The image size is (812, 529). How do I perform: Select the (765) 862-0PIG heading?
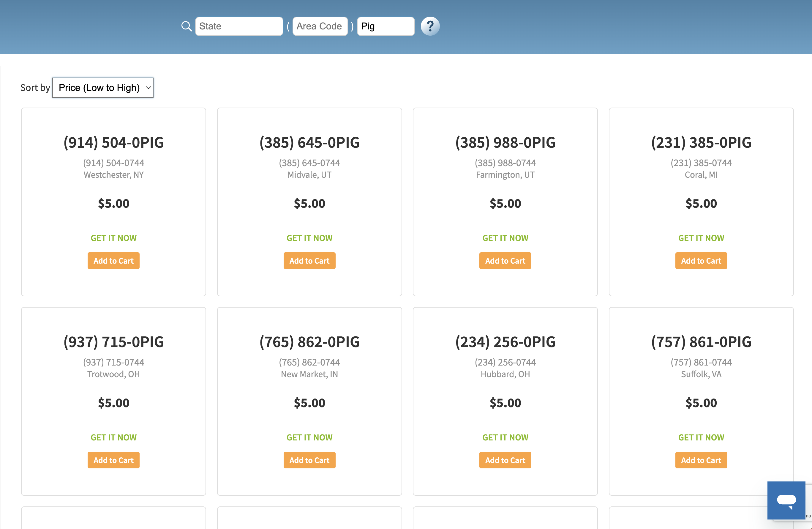(309, 342)
